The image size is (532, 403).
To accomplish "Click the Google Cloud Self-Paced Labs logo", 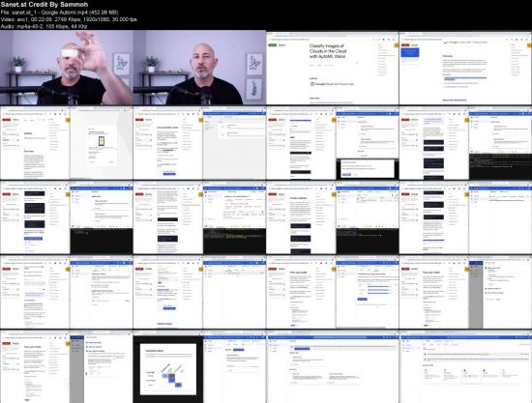I will pos(332,84).
